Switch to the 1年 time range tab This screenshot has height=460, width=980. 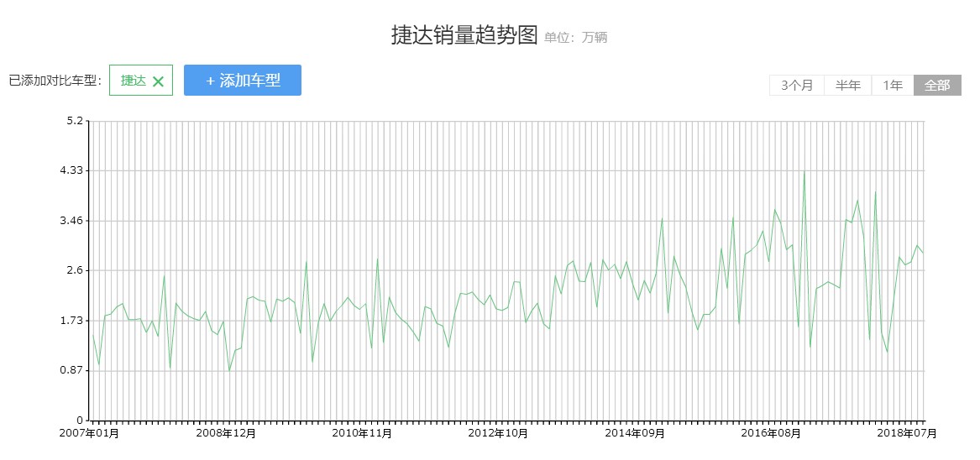point(894,85)
